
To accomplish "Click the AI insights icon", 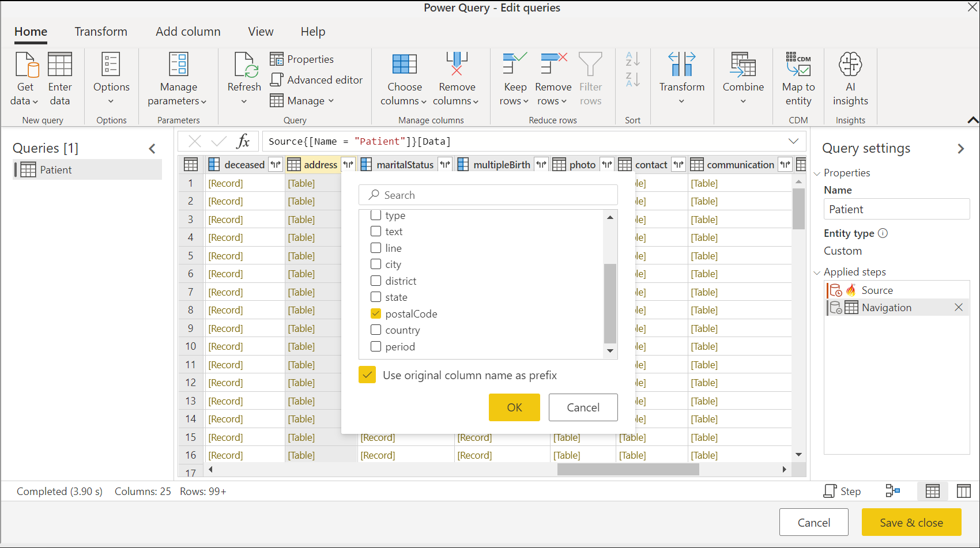I will [x=850, y=65].
